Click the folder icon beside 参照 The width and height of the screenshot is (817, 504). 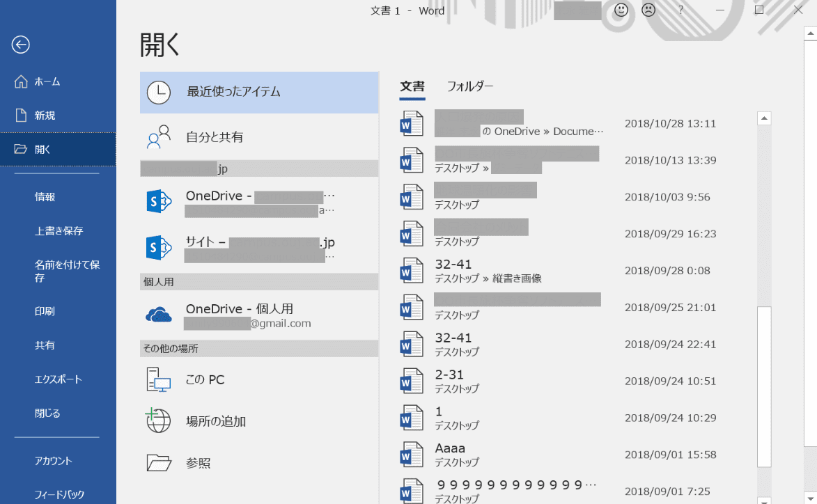(159, 462)
